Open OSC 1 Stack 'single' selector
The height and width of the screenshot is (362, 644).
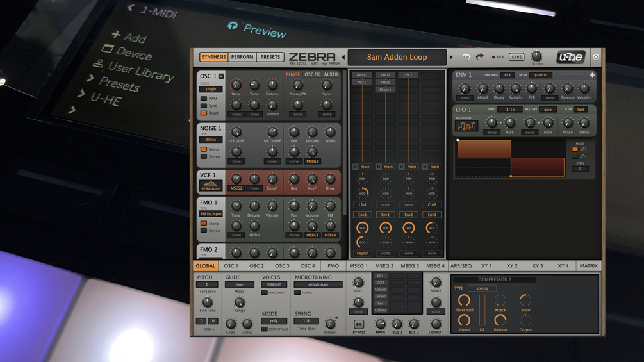coord(211,89)
